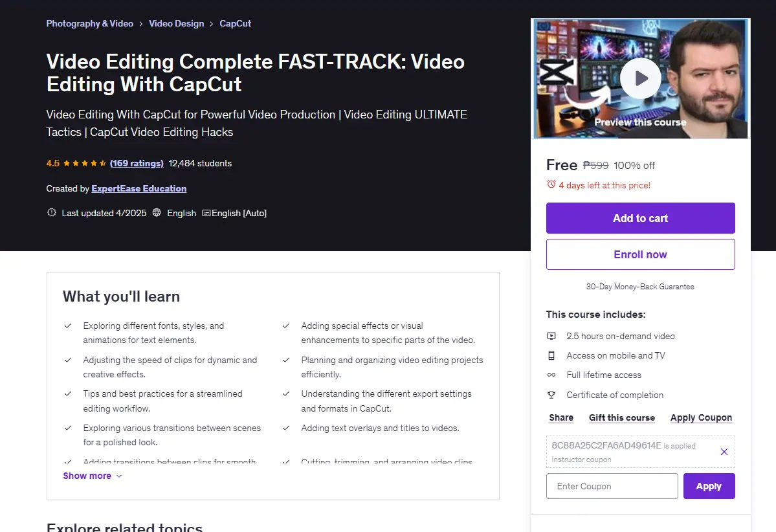Click the checkmark beside 'Planning and organizing'

(x=286, y=360)
